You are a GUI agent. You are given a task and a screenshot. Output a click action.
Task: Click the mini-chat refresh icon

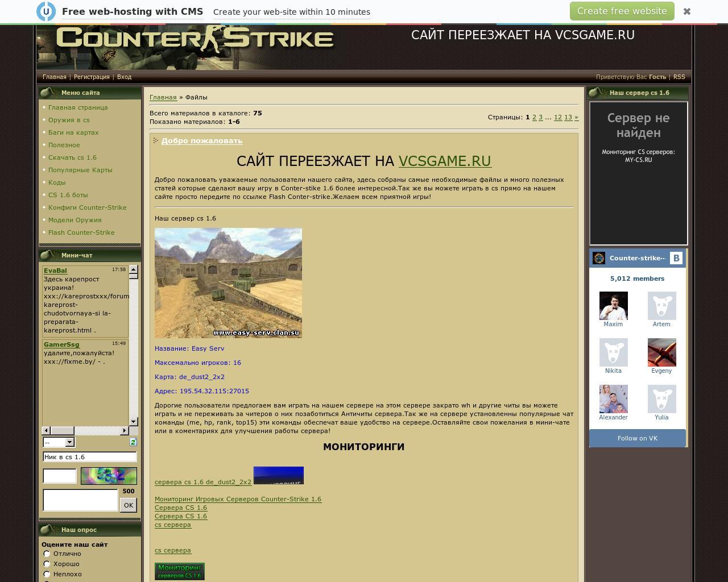(x=133, y=442)
